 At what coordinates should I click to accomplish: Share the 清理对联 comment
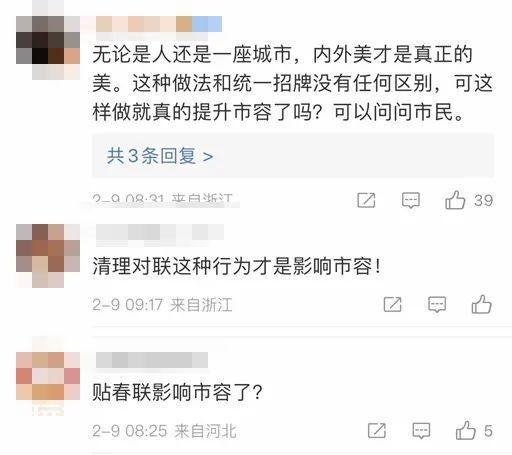(393, 304)
